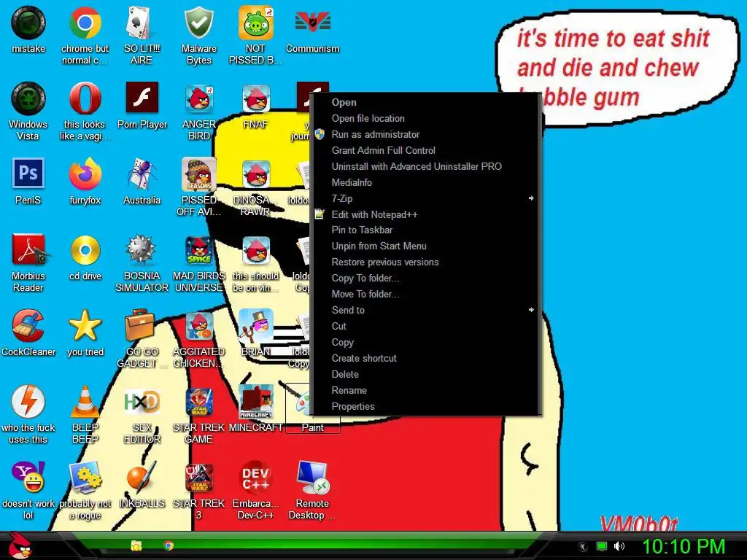Viewport: 747px width, 560px height.
Task: Open the 'BRIAN' slingshot bird icon
Action: (256, 332)
